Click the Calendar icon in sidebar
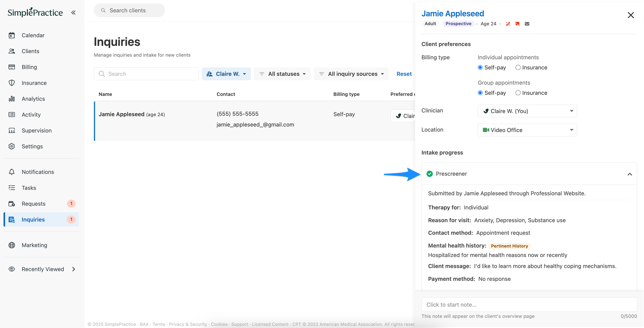644x328 pixels. 12,35
